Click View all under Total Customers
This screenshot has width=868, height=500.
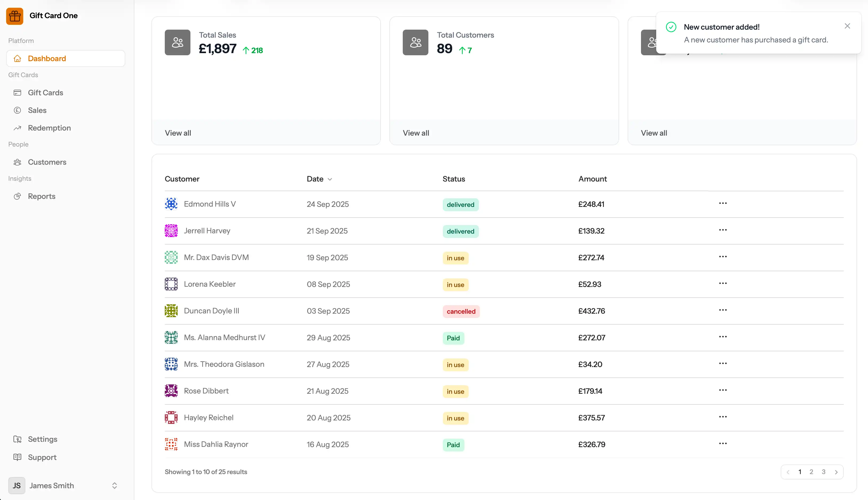click(x=416, y=133)
